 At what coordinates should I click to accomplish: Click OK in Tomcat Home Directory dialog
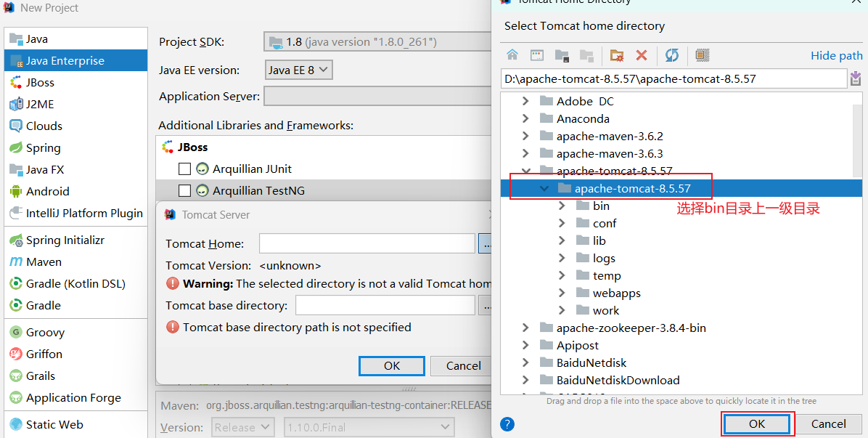pyautogui.click(x=757, y=423)
